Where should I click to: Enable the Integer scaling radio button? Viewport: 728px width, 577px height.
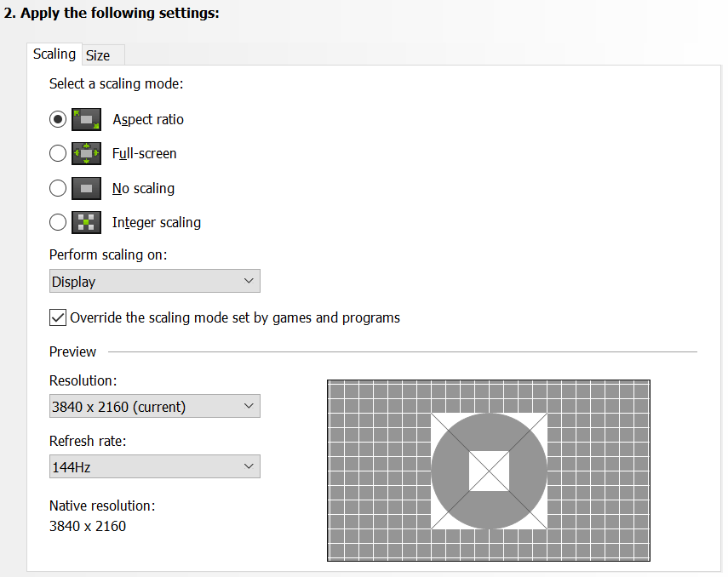pos(58,222)
